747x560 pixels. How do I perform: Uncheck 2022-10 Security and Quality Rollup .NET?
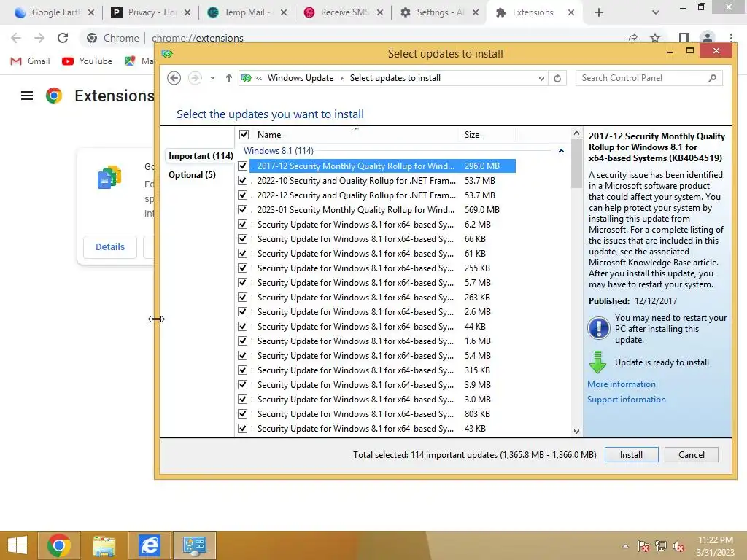click(242, 181)
